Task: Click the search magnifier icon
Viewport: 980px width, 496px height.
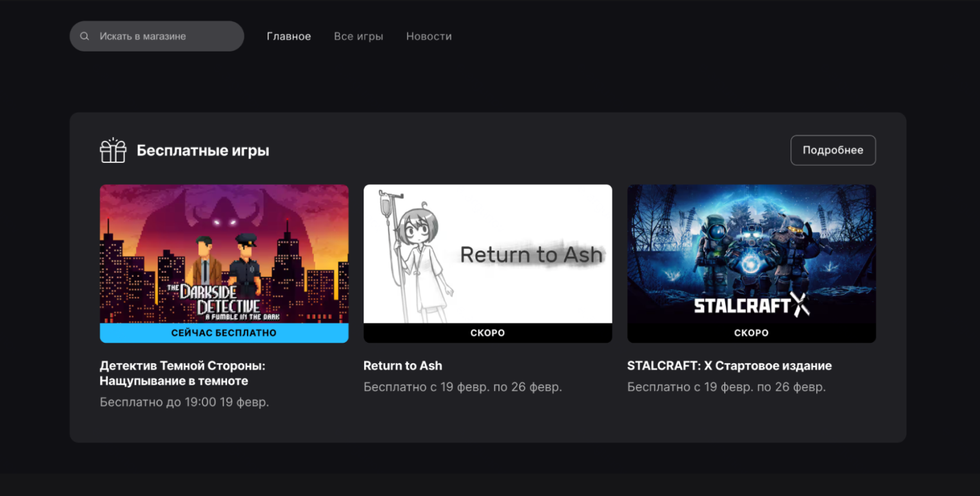Action: (x=84, y=36)
